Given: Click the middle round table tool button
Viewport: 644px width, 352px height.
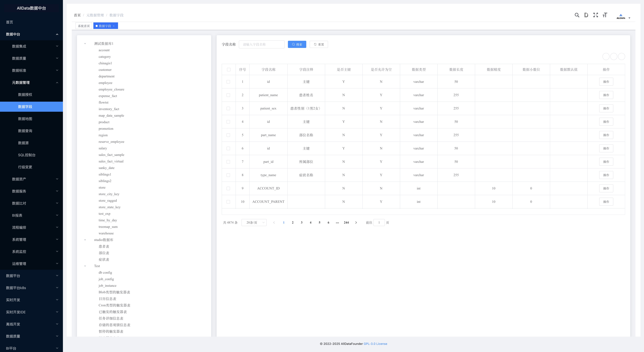Looking at the screenshot, I should [614, 56].
